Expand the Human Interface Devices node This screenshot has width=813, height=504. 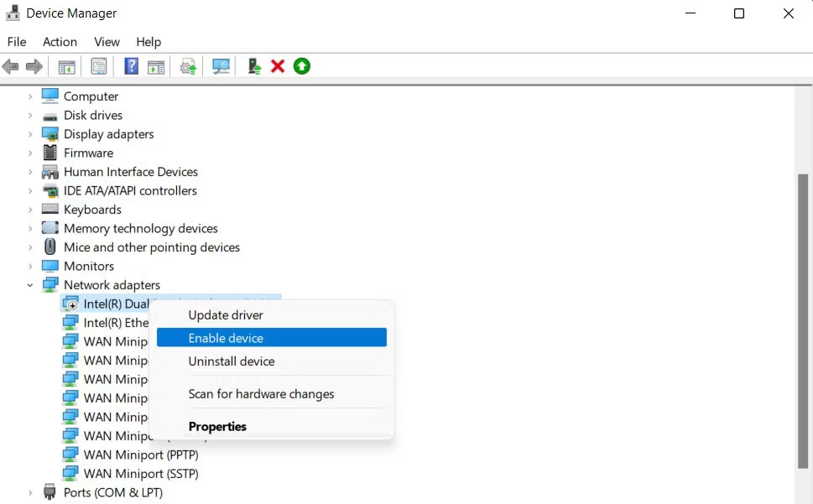click(30, 172)
